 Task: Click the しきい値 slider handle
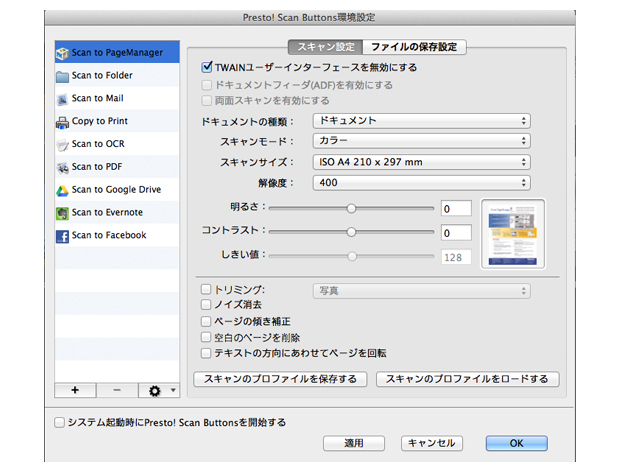coord(352,257)
